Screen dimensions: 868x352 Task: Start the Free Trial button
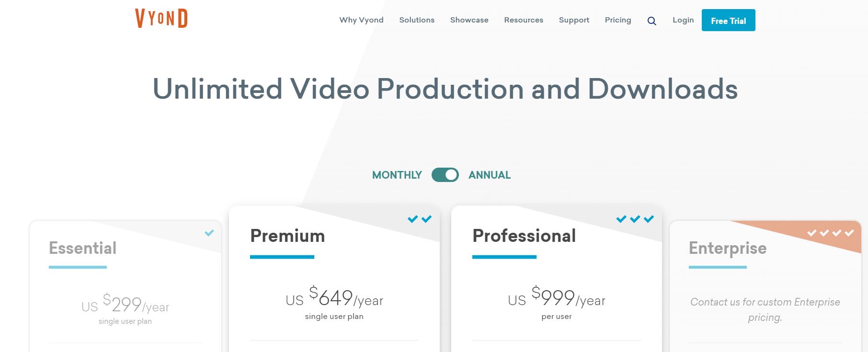pyautogui.click(x=728, y=20)
